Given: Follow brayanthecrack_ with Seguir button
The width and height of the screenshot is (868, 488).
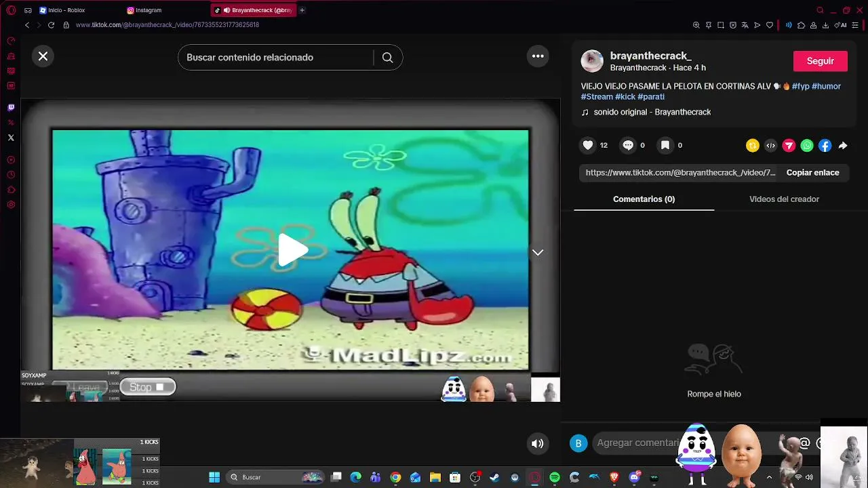Looking at the screenshot, I should pyautogui.click(x=821, y=61).
